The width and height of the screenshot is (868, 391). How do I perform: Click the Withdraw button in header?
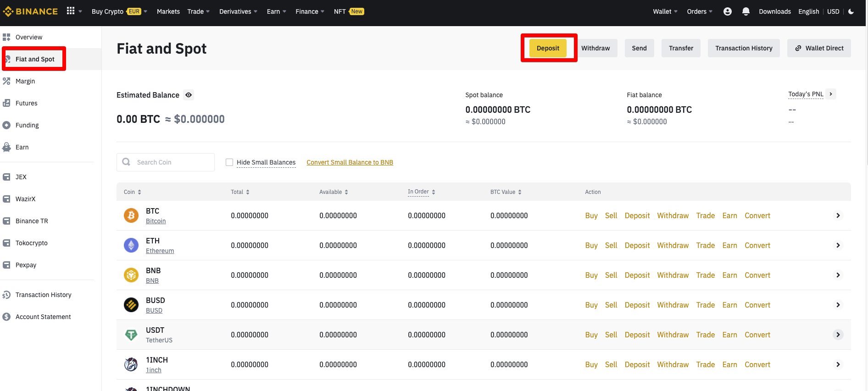pos(595,48)
